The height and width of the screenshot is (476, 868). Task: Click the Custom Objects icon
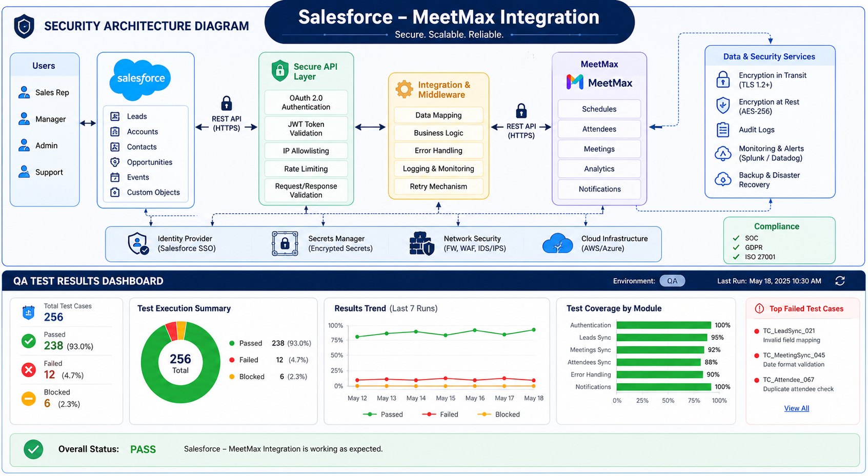tap(115, 193)
